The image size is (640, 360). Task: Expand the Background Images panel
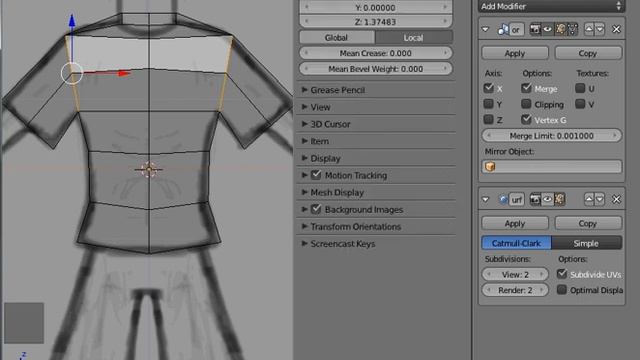click(304, 209)
